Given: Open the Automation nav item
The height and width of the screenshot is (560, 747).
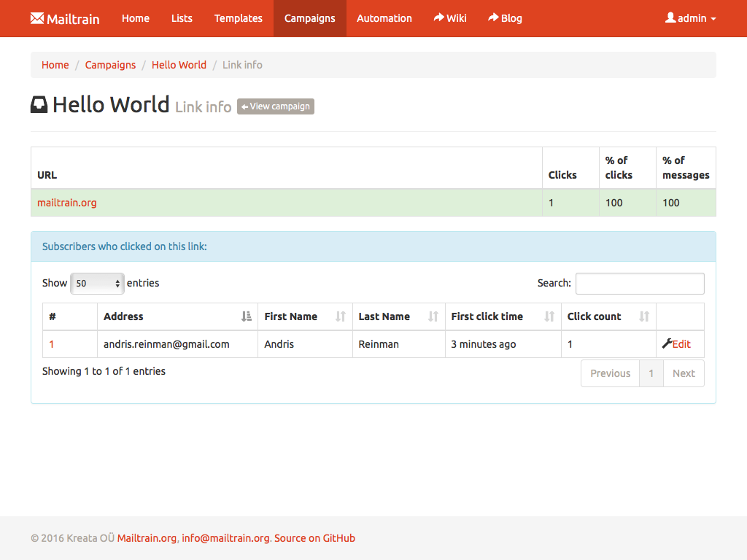Looking at the screenshot, I should tap(384, 18).
